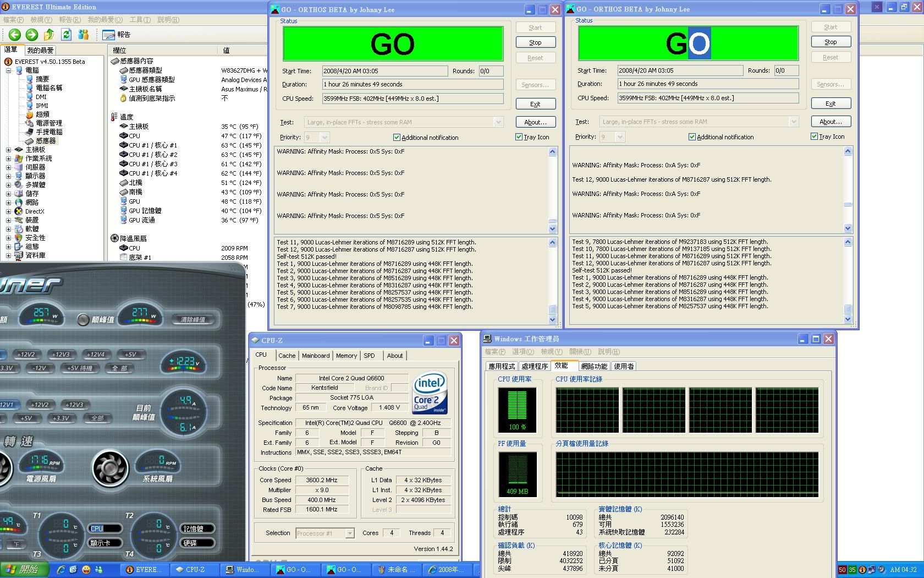Expand the 安全性 tree node

tap(8, 238)
